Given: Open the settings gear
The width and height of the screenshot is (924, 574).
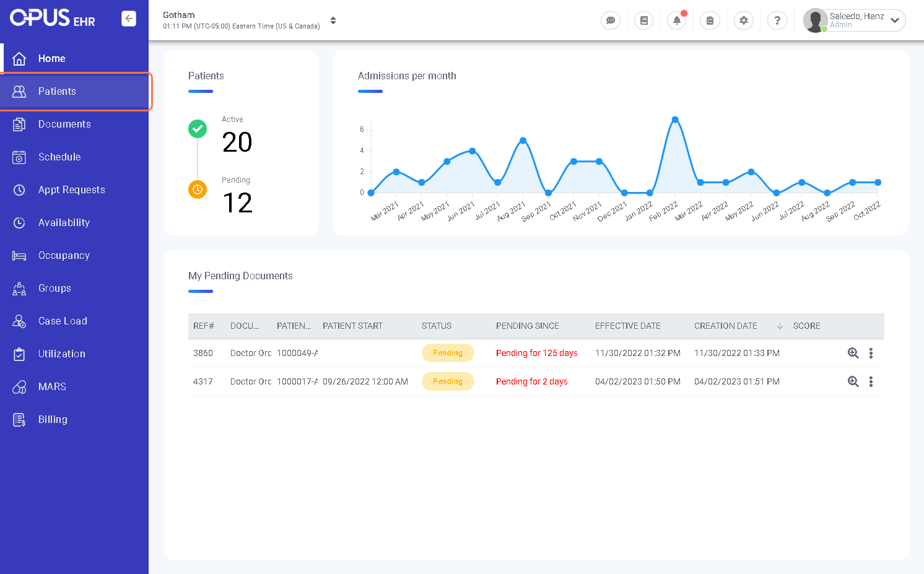Looking at the screenshot, I should coord(744,20).
